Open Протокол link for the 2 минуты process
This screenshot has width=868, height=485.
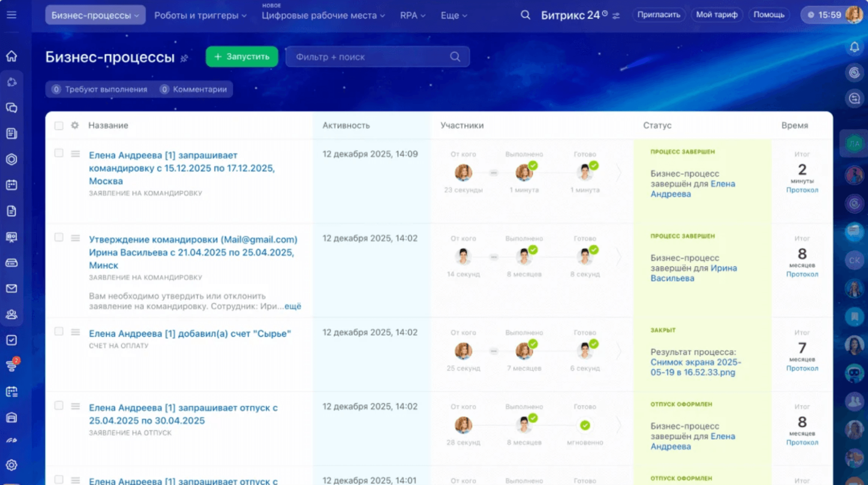click(x=802, y=190)
